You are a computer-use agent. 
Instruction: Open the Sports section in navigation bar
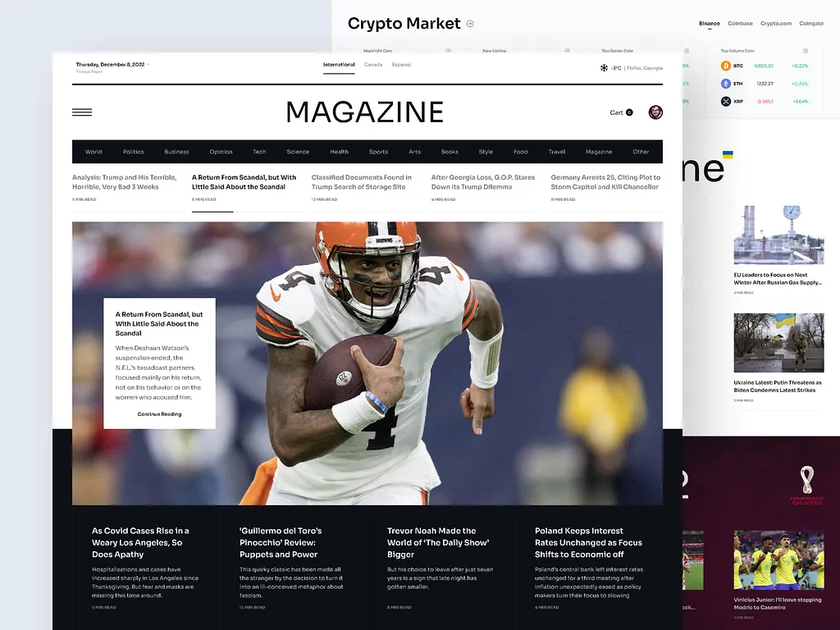pyautogui.click(x=378, y=152)
